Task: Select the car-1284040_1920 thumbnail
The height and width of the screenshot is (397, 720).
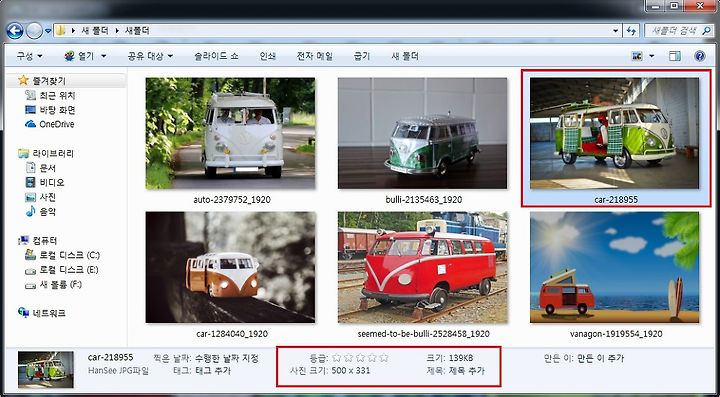Action: 230,268
